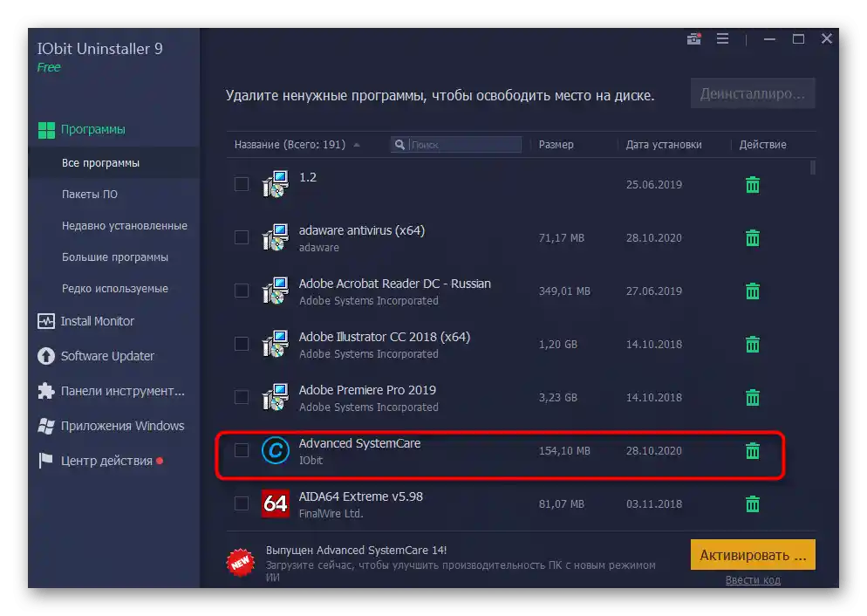This screenshot has height=616, width=867.
Task: Select adaware antivirus (x64) checkbox
Action: (x=241, y=237)
